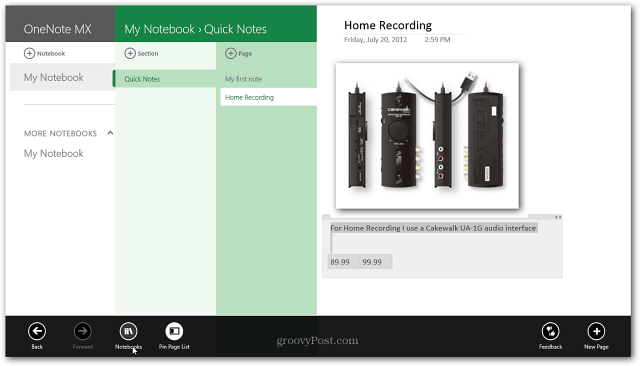Click the note container resize arrows
This screenshot has width=640, height=366.
pos(558,217)
